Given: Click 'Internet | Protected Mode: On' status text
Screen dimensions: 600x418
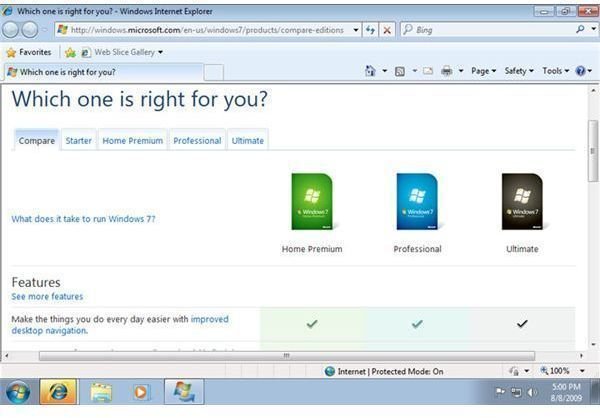Looking at the screenshot, I should pyautogui.click(x=390, y=371).
